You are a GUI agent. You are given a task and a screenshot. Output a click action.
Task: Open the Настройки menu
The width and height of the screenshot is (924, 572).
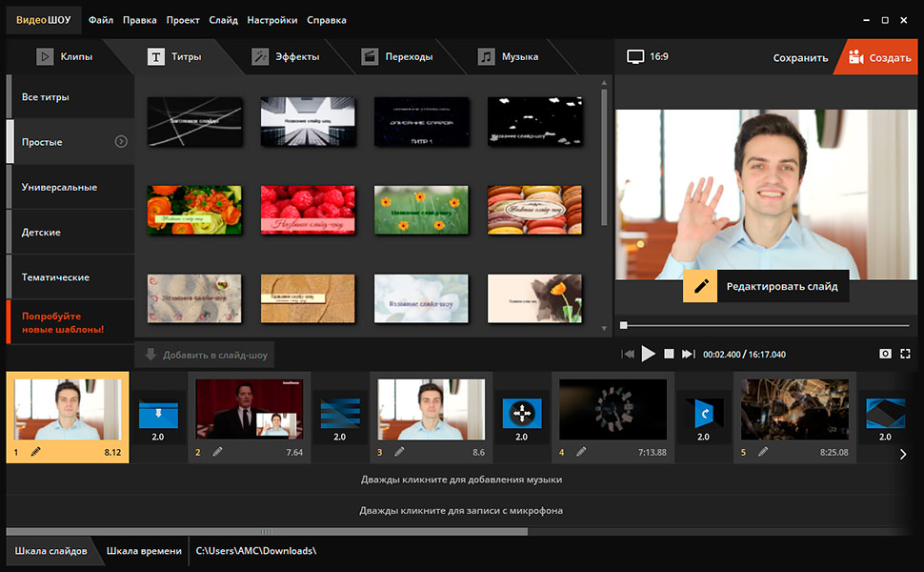pos(272,20)
